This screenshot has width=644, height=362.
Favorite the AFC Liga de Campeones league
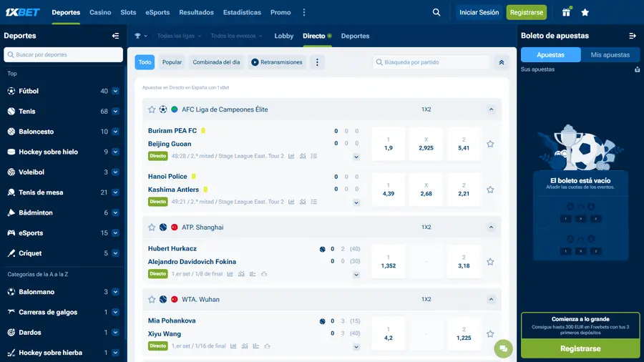(152, 109)
